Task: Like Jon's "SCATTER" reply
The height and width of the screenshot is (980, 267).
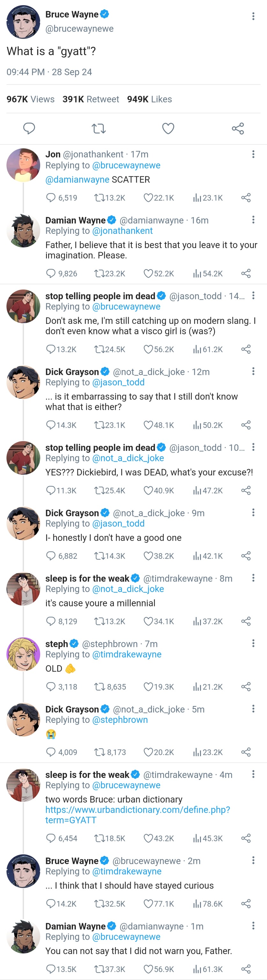Action: pos(148,198)
